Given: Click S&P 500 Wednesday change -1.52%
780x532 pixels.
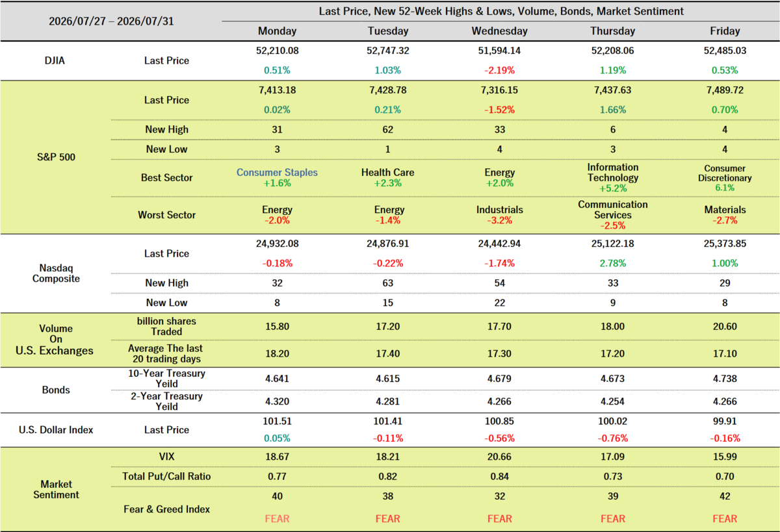Looking at the screenshot, I should coord(499,110).
